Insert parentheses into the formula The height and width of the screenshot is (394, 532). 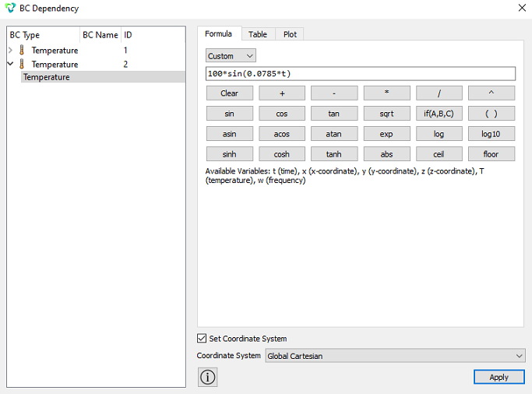(x=491, y=114)
